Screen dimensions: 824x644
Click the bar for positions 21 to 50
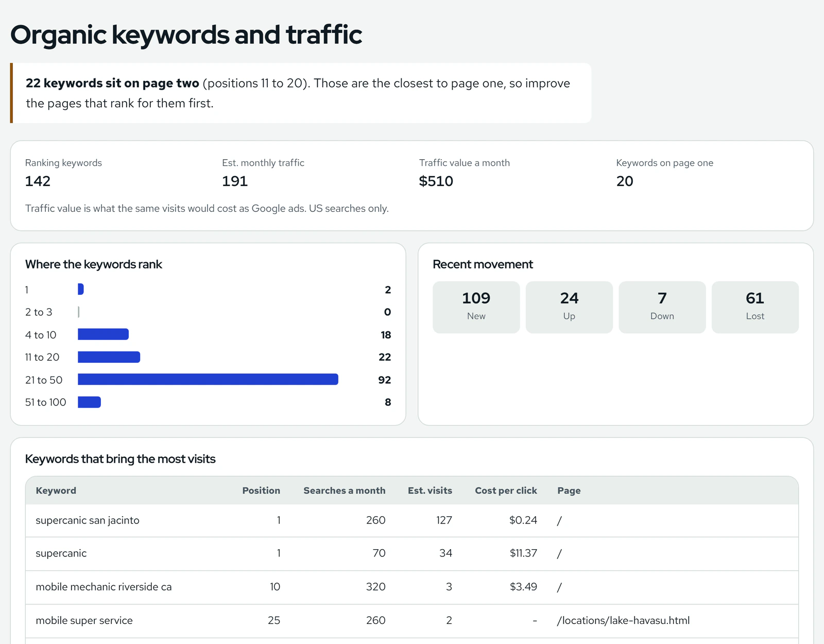(x=208, y=380)
